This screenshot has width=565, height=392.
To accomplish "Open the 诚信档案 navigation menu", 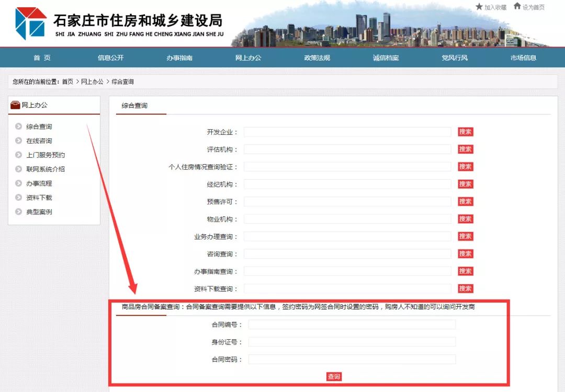I will (x=386, y=57).
